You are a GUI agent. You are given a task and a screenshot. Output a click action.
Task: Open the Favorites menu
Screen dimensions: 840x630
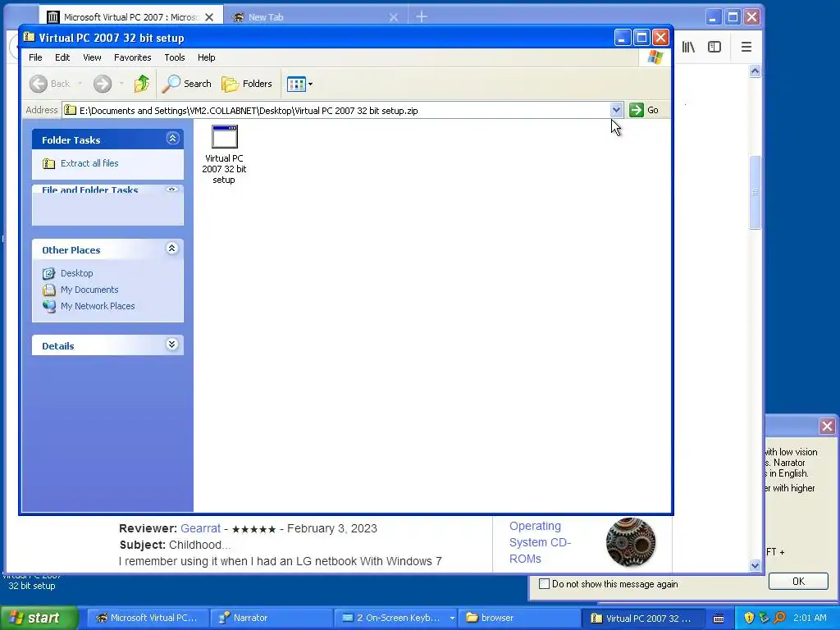[132, 57]
